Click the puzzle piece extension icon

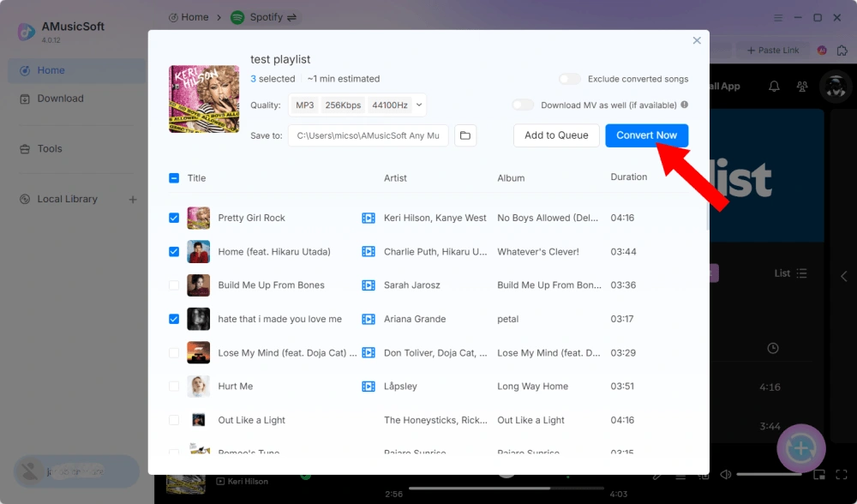coord(842,51)
